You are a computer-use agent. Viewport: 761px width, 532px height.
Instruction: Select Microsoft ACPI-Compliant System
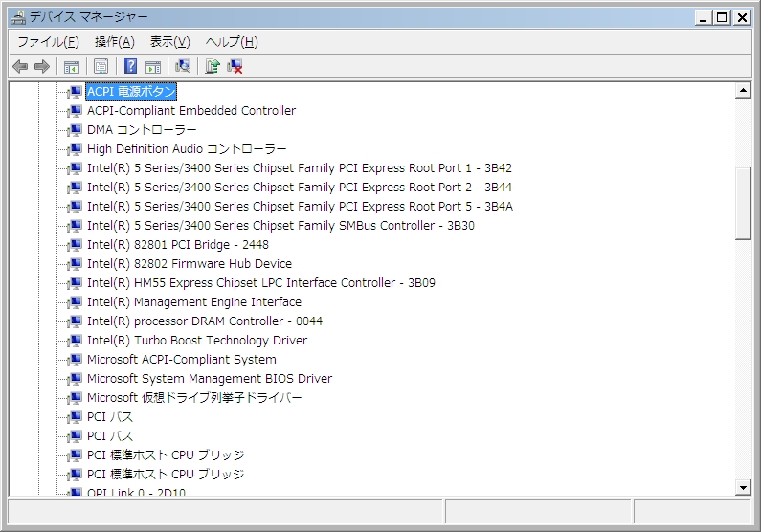pyautogui.click(x=182, y=360)
